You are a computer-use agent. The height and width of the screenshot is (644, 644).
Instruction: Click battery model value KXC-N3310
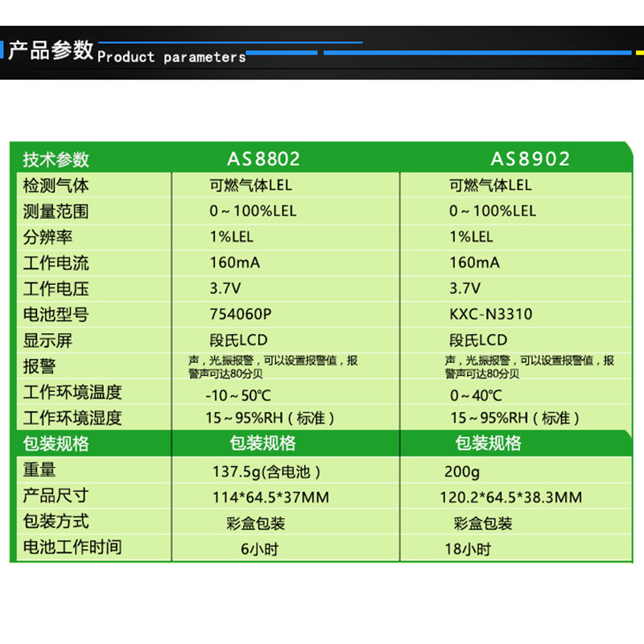[491, 314]
